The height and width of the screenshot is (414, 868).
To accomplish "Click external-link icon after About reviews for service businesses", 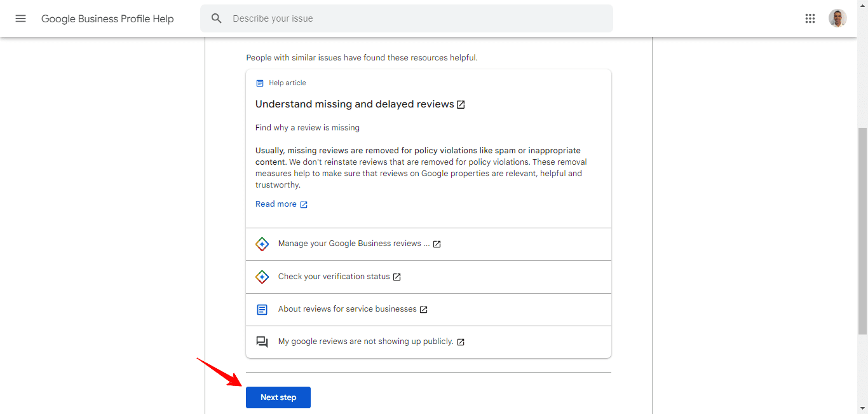I will click(x=423, y=310).
